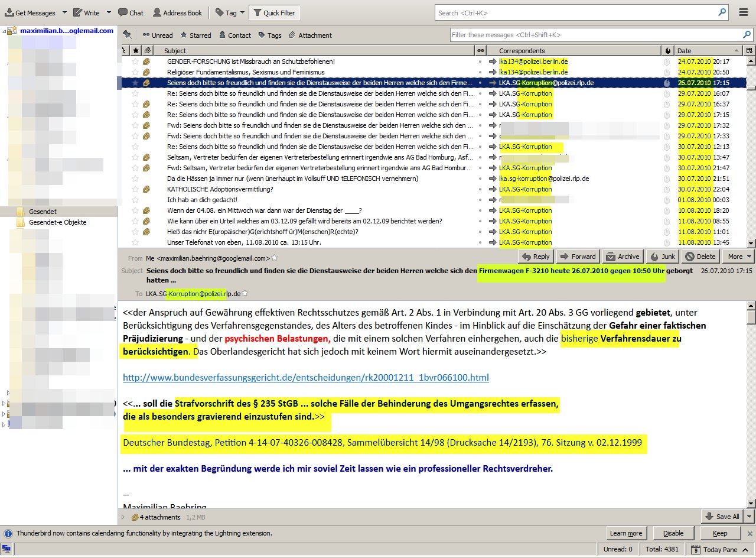This screenshot has width=756, height=558.
Task: Toggle the Quick Filter bar
Action: [275, 12]
